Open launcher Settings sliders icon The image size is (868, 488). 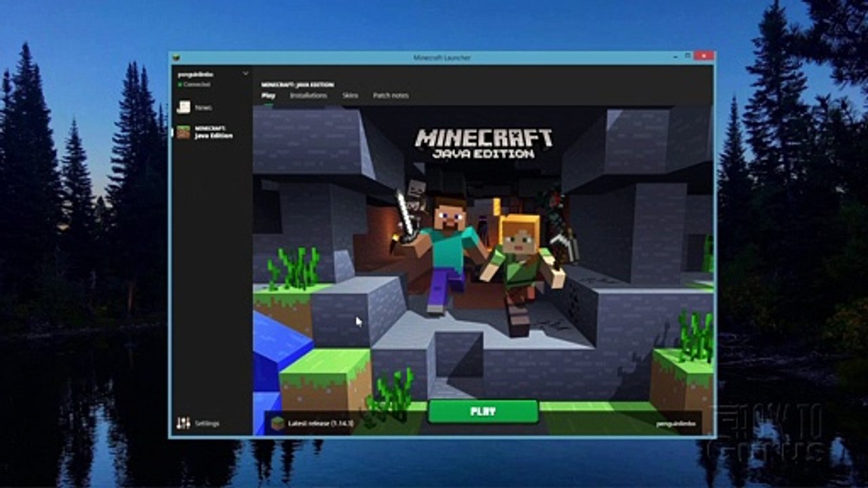183,423
